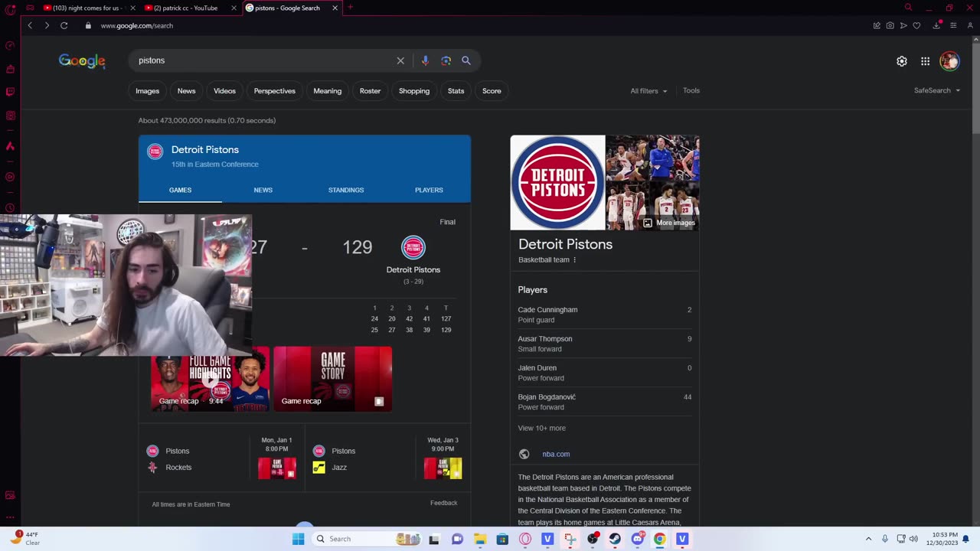Click the send/flow arrow icon in address bar

(903, 25)
